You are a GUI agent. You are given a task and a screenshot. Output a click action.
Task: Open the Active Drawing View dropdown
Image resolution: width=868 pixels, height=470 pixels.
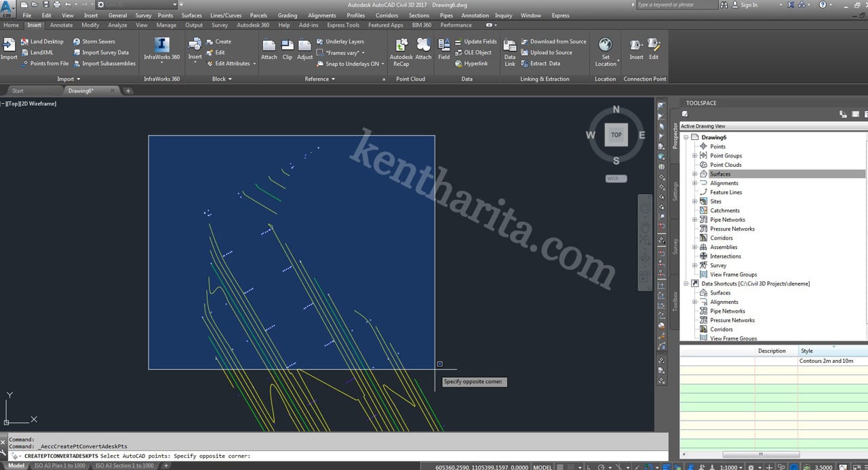point(772,126)
